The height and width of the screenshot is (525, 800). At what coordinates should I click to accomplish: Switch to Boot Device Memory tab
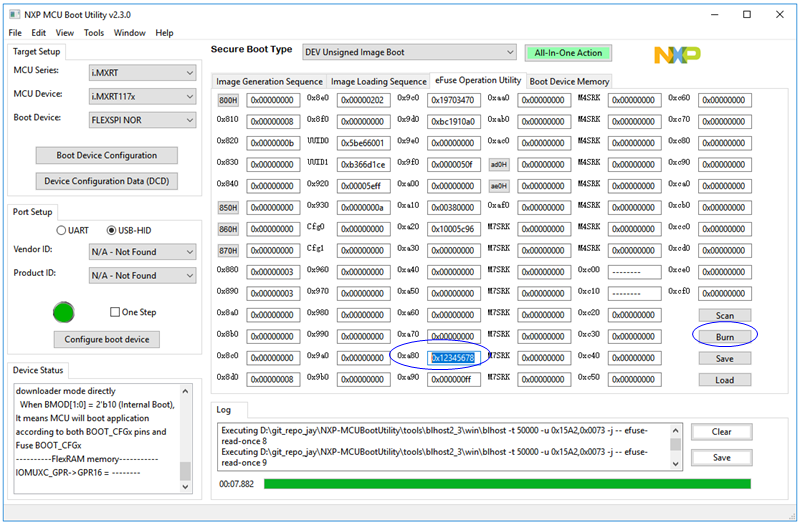click(x=569, y=82)
